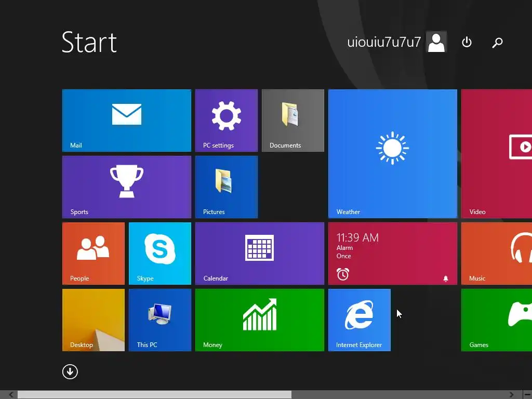532x399 pixels.
Task: Click the user account picture
Action: click(x=436, y=42)
